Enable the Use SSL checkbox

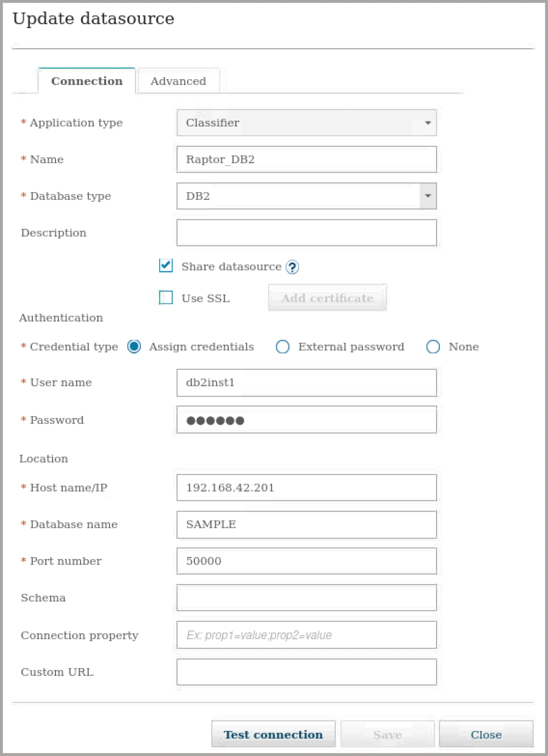(x=166, y=298)
